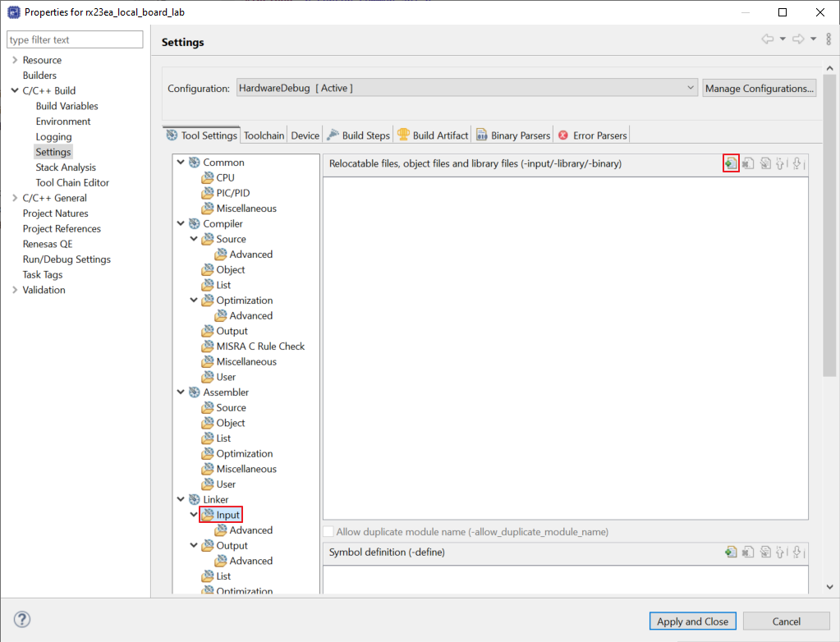Collapse the Assembler tool group

(x=181, y=392)
